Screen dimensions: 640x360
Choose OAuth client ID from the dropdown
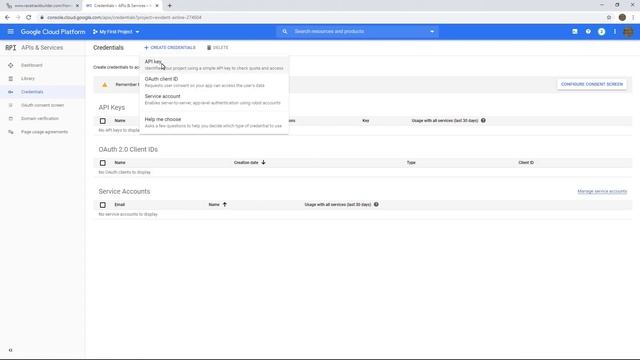(x=214, y=82)
